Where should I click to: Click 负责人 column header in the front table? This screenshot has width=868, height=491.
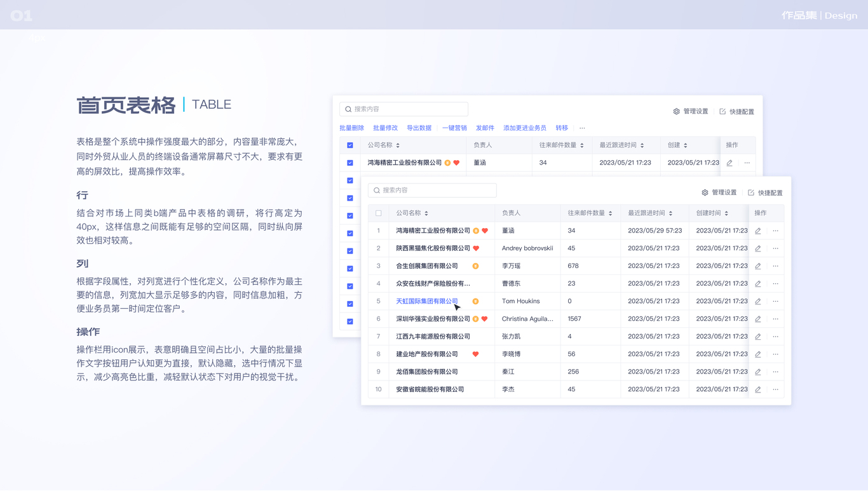[x=511, y=213]
